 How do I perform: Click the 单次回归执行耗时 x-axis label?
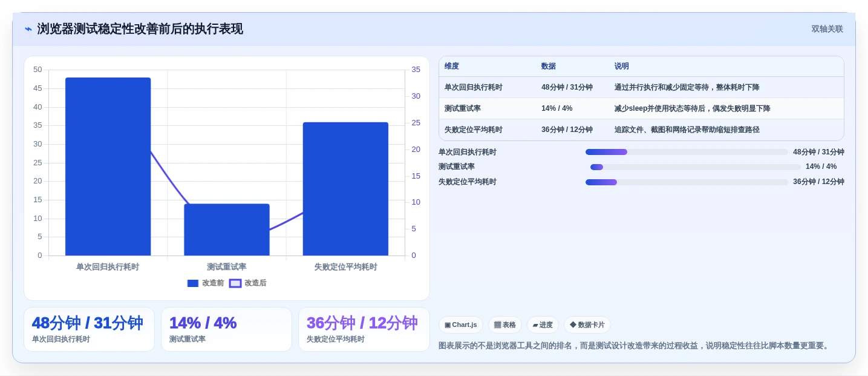pos(108,267)
